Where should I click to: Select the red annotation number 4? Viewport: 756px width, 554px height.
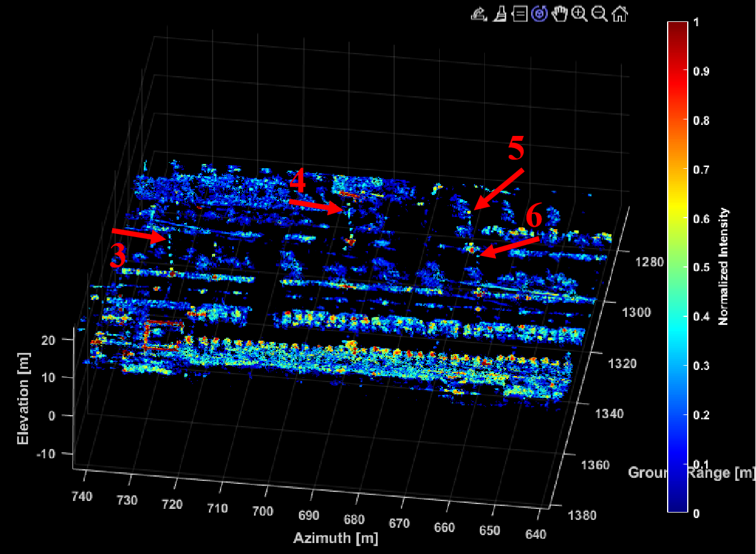297,181
